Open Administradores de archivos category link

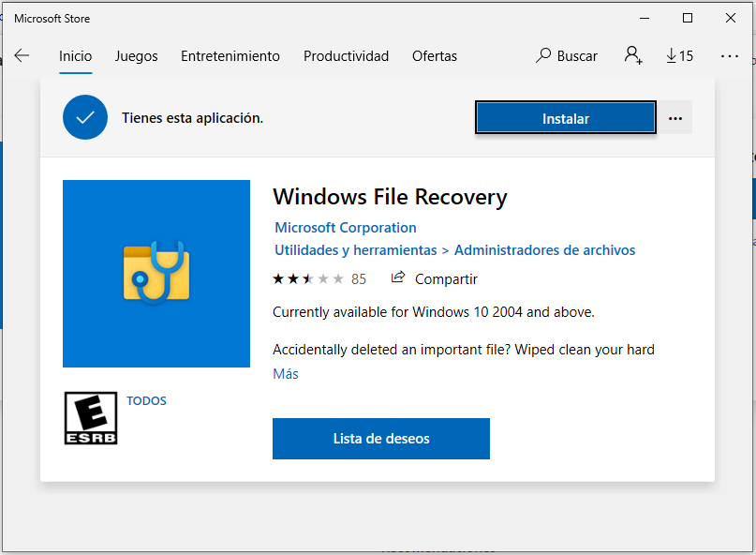click(544, 250)
